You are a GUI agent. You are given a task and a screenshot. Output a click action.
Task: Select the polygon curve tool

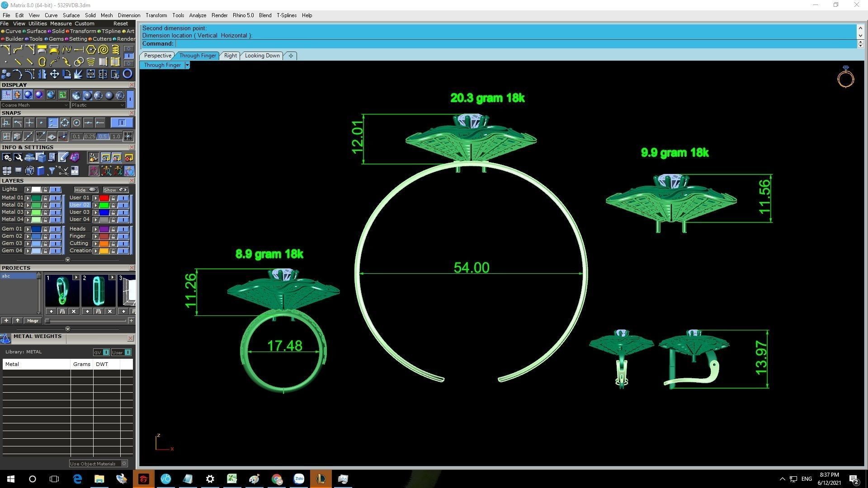click(90, 50)
